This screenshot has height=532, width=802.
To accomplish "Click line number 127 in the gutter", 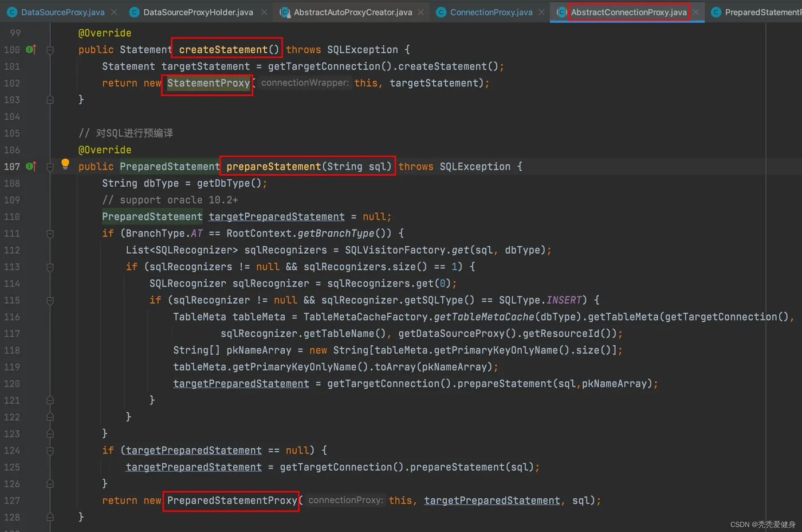I will point(12,501).
